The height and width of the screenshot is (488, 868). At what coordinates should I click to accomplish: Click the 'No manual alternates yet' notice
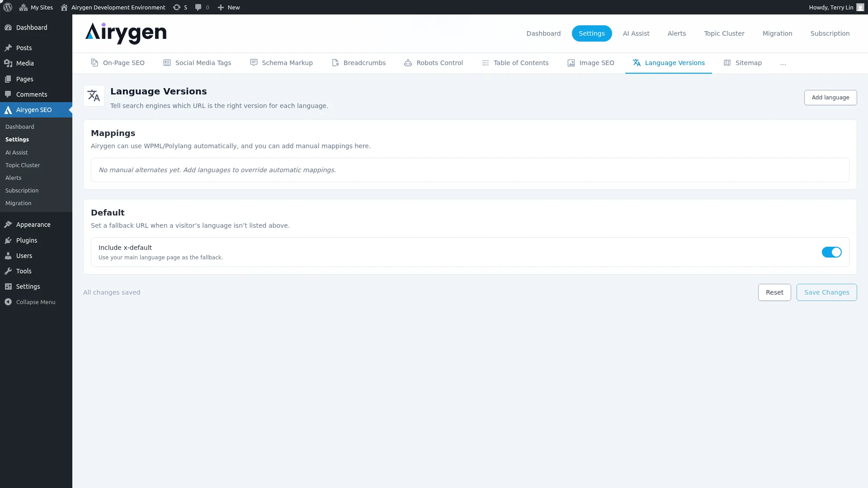(x=470, y=170)
